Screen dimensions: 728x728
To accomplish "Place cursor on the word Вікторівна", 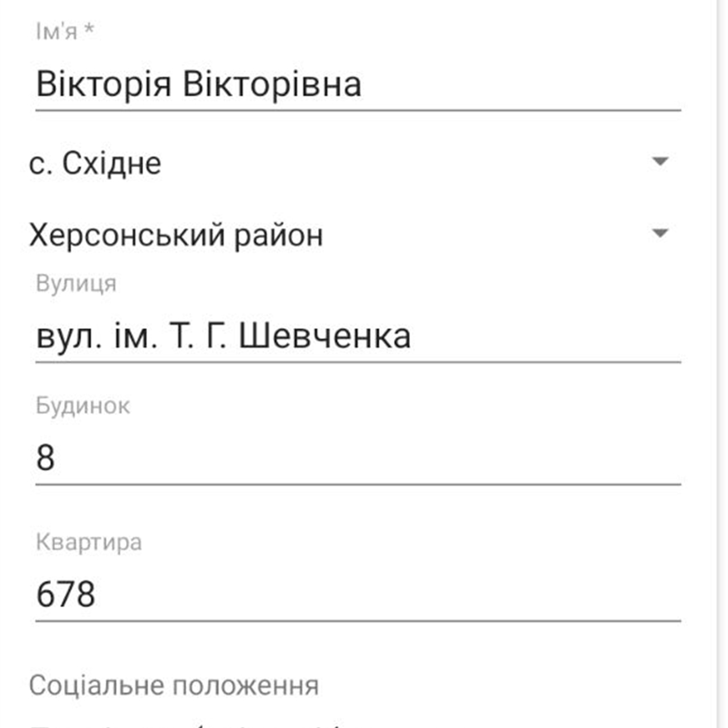I will [272, 84].
